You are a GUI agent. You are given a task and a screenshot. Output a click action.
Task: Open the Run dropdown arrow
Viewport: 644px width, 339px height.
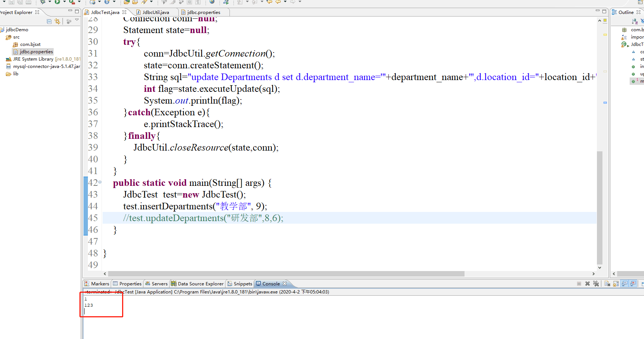(x=64, y=2)
